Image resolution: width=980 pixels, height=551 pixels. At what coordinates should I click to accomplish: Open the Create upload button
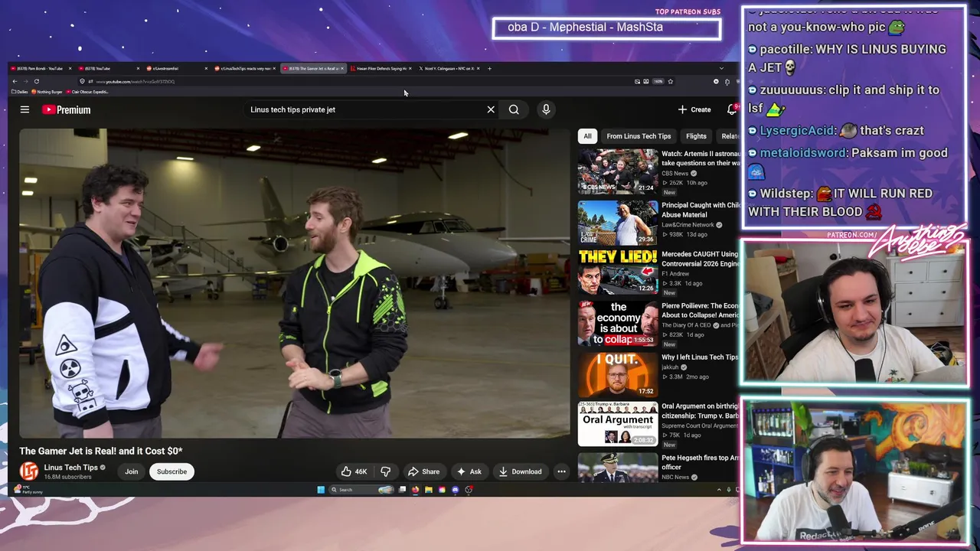[694, 109]
